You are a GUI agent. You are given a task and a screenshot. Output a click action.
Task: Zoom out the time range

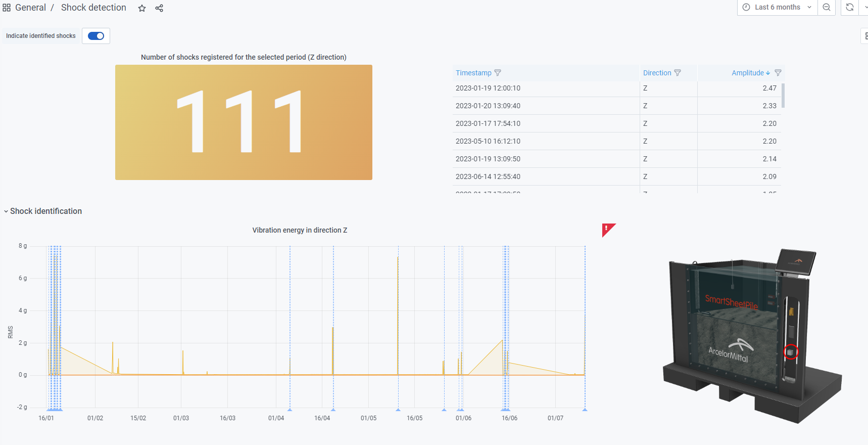pos(827,8)
